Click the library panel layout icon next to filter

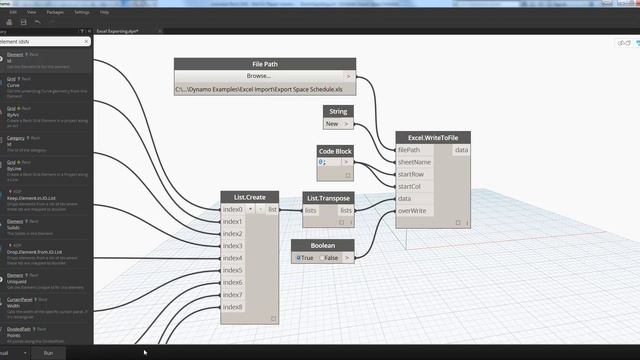point(89,31)
